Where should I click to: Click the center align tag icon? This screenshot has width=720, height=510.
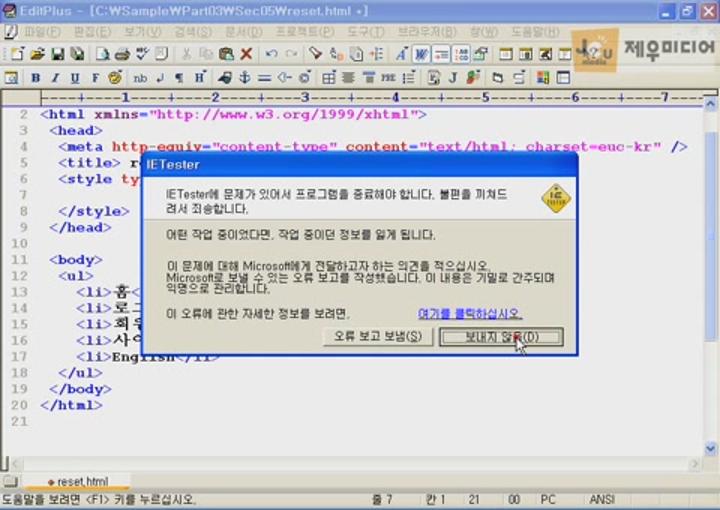coord(349,78)
